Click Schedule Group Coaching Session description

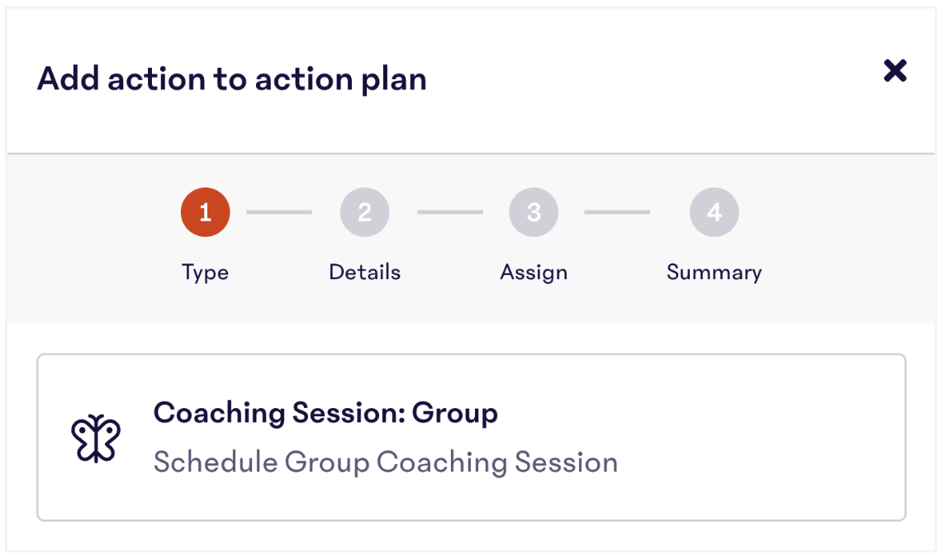pos(386,463)
